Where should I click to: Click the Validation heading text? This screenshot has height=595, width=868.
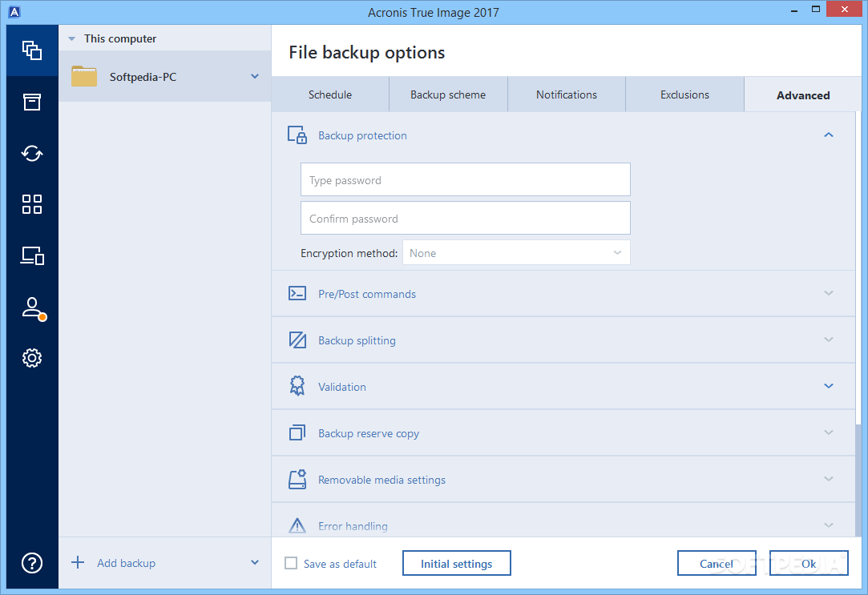341,387
